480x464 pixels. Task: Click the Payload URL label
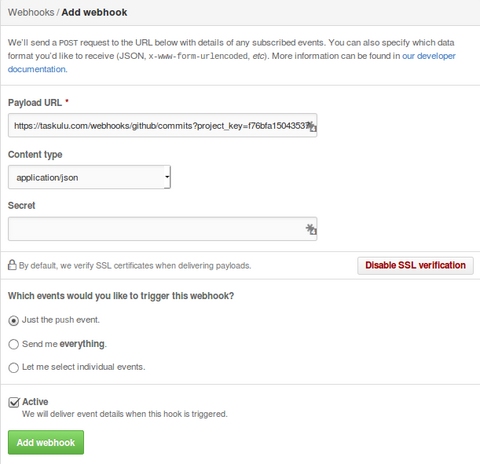tap(35, 103)
